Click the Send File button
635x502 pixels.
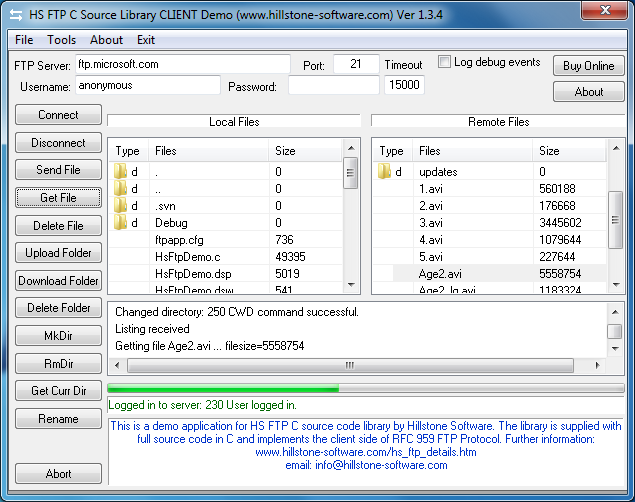pyautogui.click(x=58, y=170)
